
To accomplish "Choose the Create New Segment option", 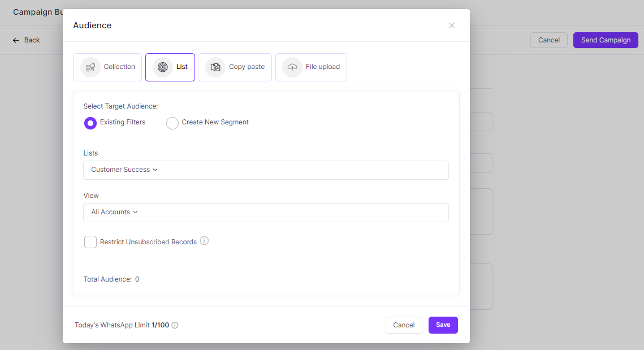I will (172, 123).
